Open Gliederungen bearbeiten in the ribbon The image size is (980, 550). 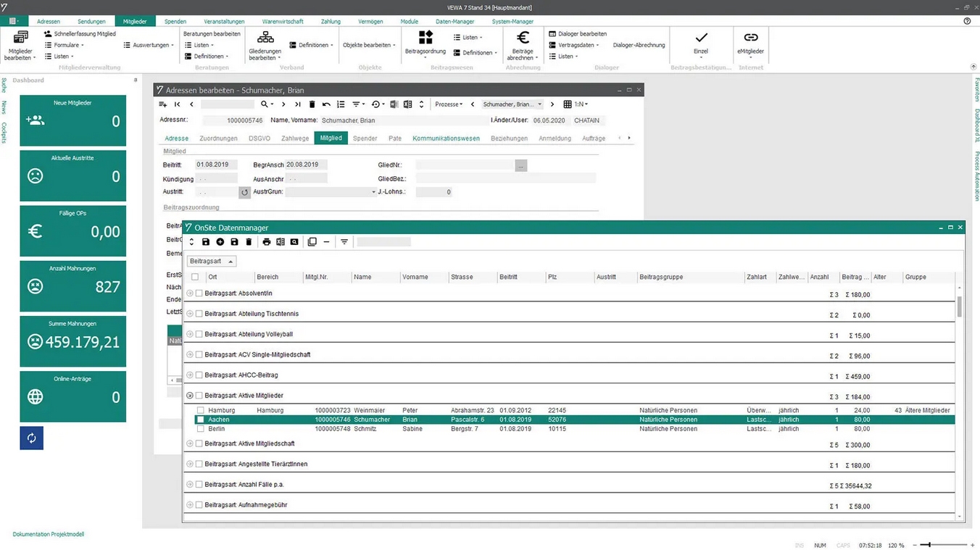click(x=265, y=45)
